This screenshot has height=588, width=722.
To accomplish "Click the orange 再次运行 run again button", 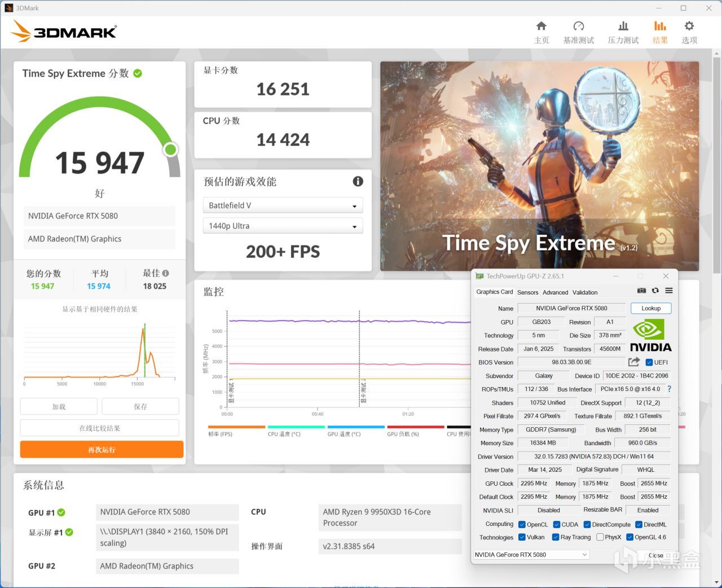I will click(102, 449).
